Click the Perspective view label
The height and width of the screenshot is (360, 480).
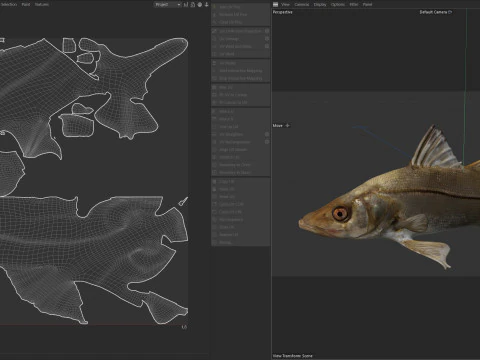click(282, 12)
